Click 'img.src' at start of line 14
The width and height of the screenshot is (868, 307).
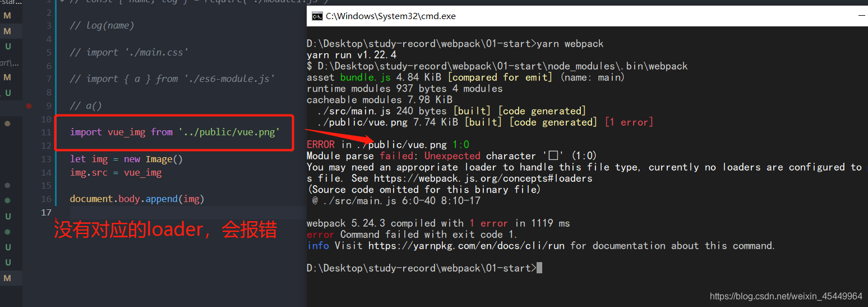point(89,172)
